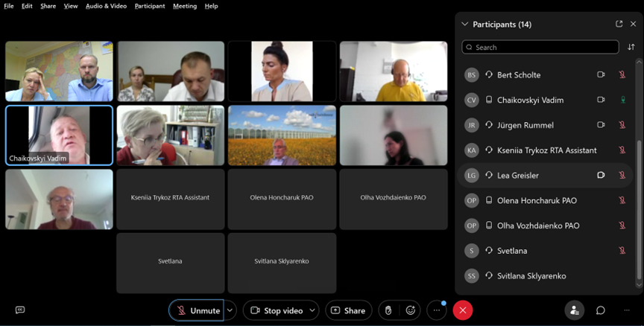
Task: Open the Participant menu
Action: pyautogui.click(x=150, y=6)
